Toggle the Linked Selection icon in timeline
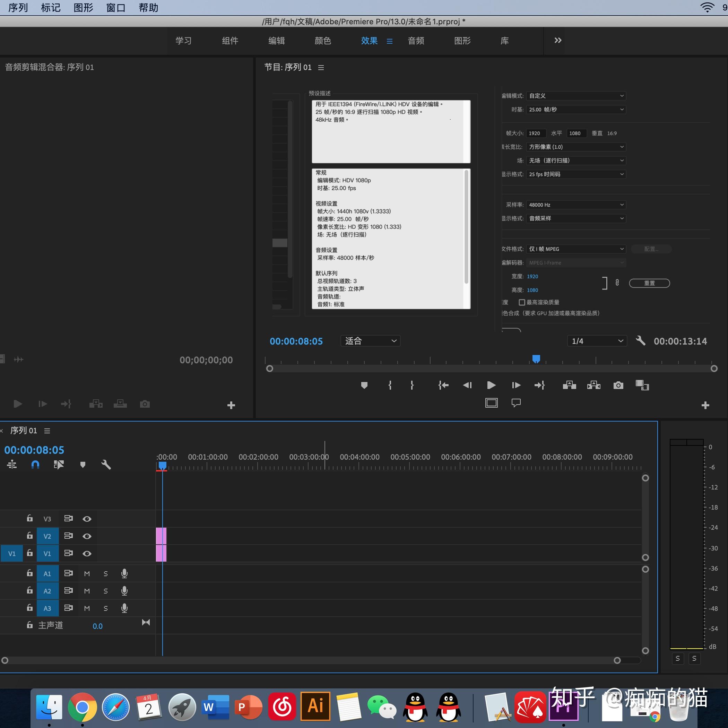Image resolution: width=728 pixels, height=728 pixels. coord(59,465)
